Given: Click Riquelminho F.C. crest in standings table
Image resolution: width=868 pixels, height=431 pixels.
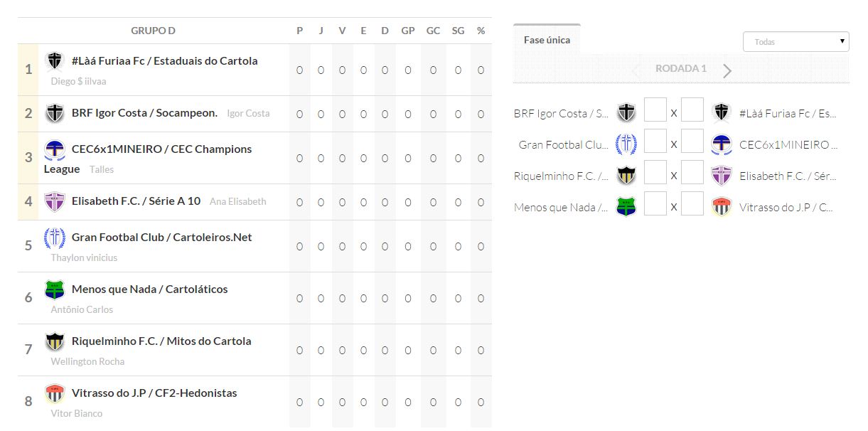Looking at the screenshot, I should 55,341.
